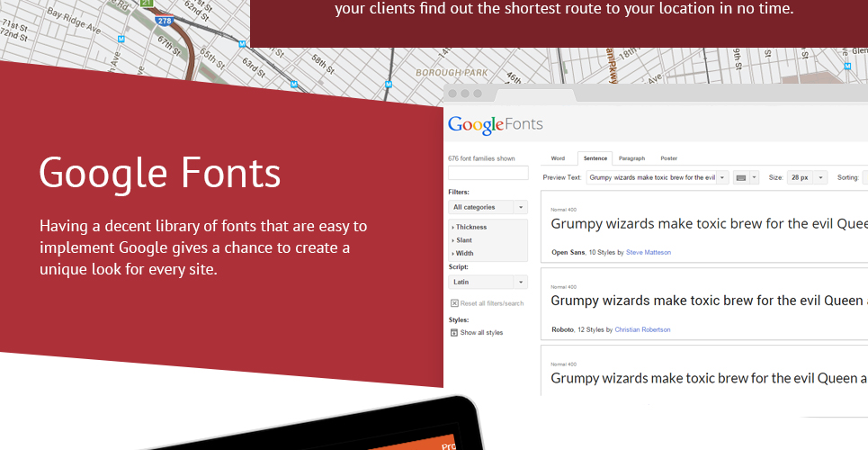868x450 pixels.
Task: Switch to the Paragraph tab
Action: pyautogui.click(x=631, y=158)
